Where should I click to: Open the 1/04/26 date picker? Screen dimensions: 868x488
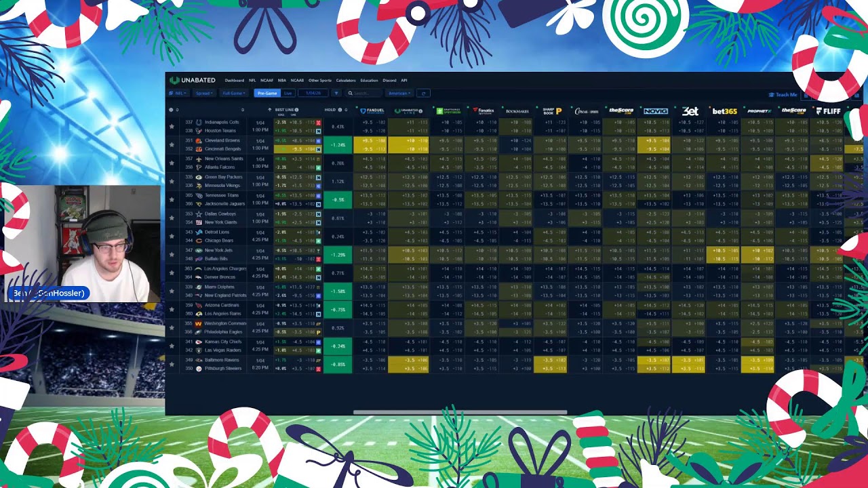(313, 94)
